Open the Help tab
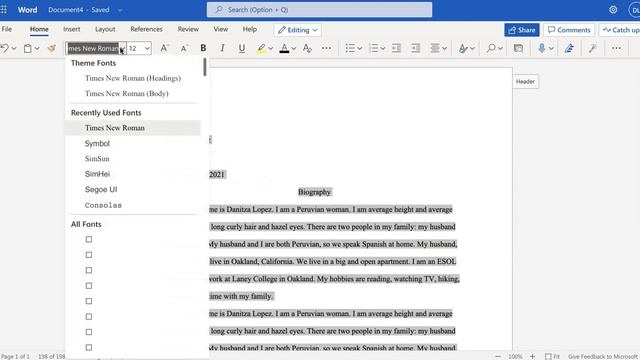Image resolution: width=640 pixels, height=360 pixels. coord(250,29)
